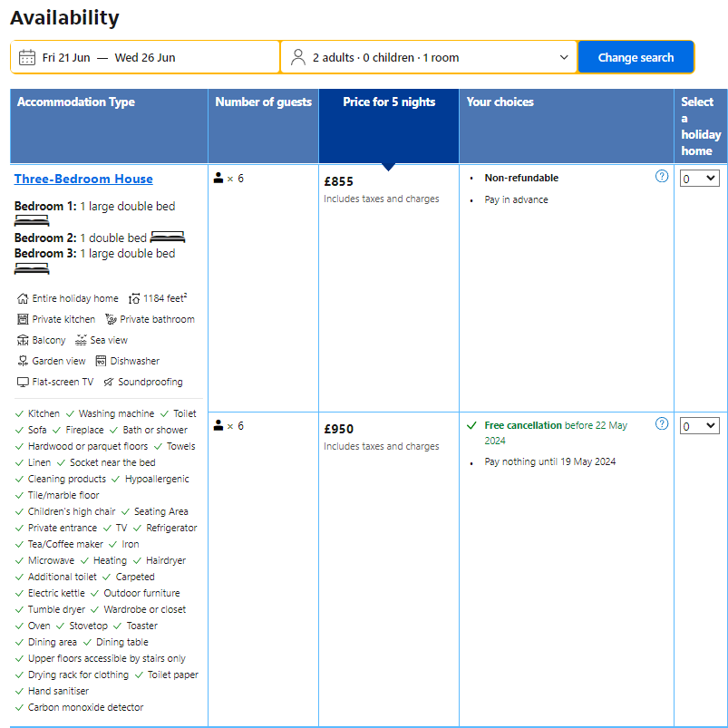Click the Change search button
Screen dimensions: 728x728
pyautogui.click(x=636, y=57)
